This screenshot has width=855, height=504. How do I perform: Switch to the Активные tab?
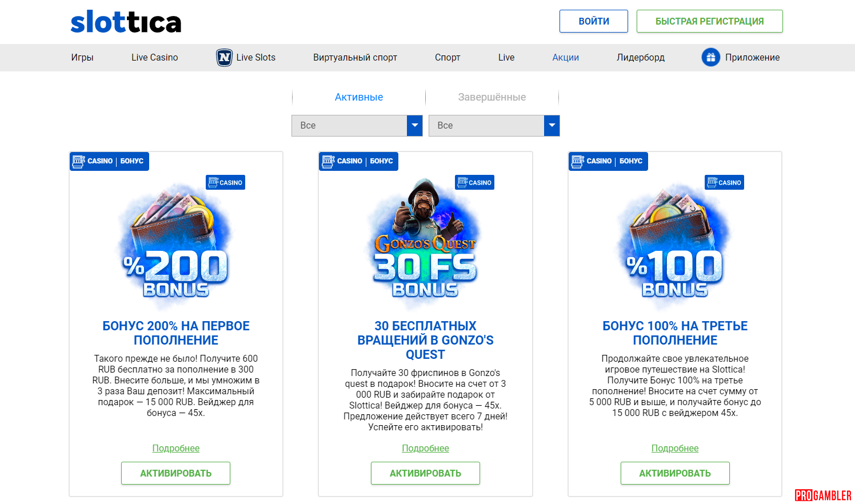[x=359, y=97]
